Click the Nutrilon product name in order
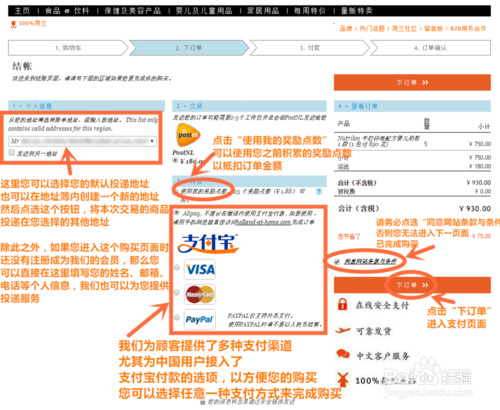 coord(378,141)
